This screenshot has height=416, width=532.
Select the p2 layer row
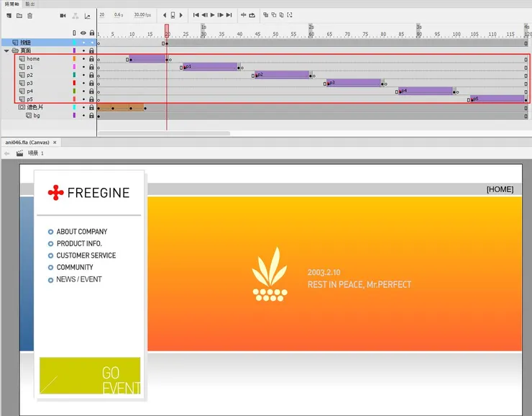pos(48,75)
